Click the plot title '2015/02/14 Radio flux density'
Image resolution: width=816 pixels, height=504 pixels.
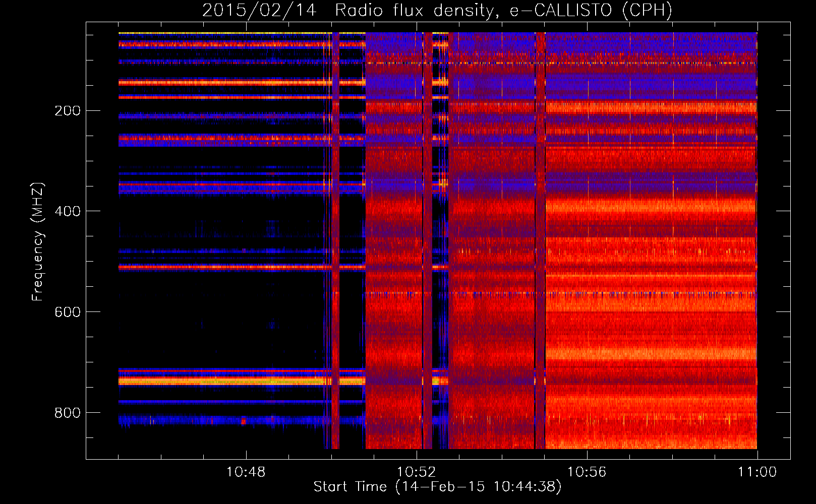click(348, 10)
